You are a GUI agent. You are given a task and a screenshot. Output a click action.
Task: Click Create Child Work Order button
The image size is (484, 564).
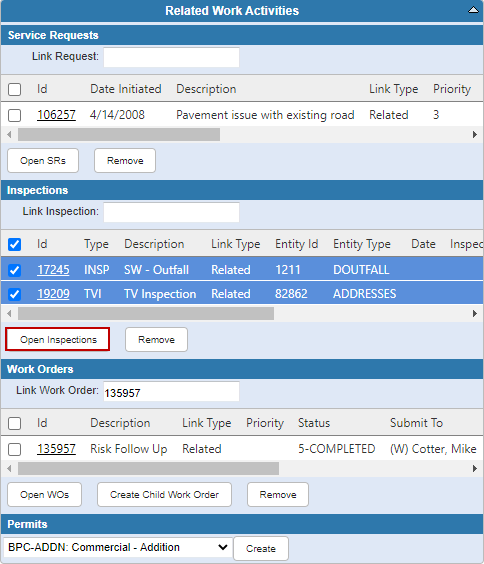tap(164, 495)
